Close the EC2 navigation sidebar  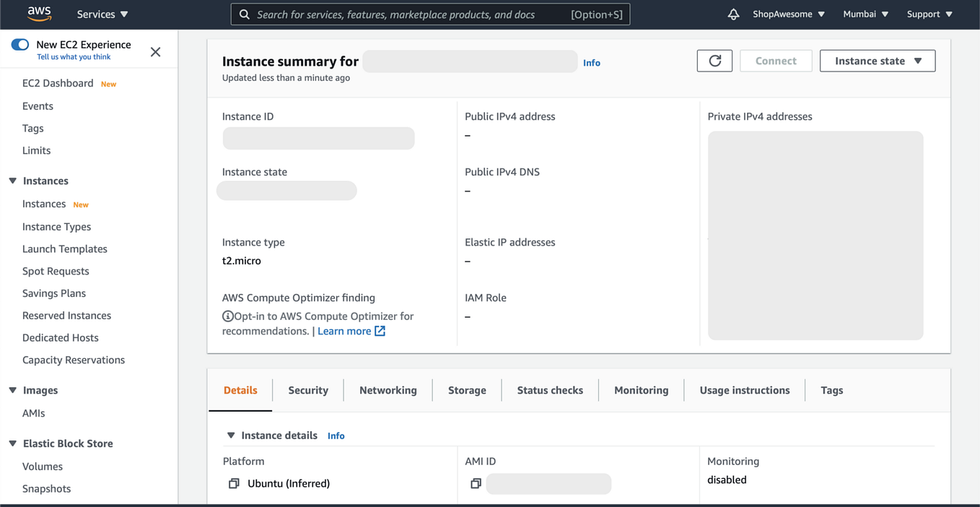point(155,51)
